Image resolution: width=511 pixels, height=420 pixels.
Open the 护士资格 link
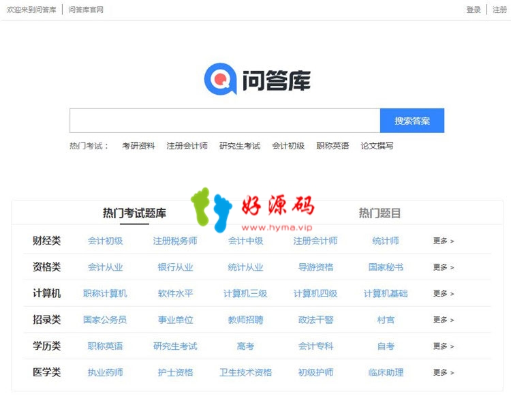coord(175,372)
